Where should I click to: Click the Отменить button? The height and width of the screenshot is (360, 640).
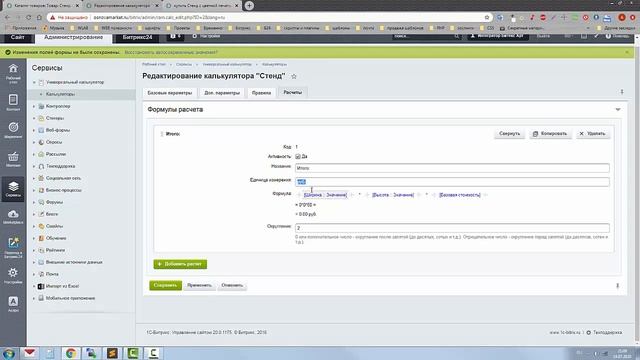[232, 285]
